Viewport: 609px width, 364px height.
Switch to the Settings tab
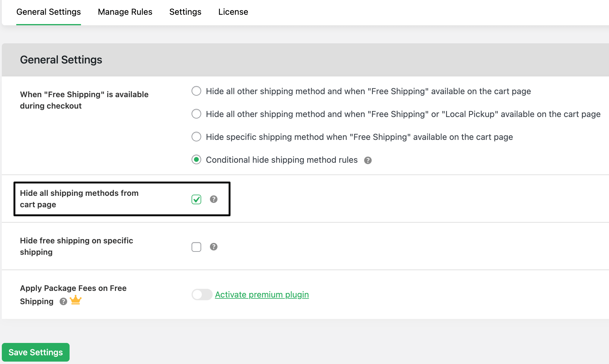[185, 12]
